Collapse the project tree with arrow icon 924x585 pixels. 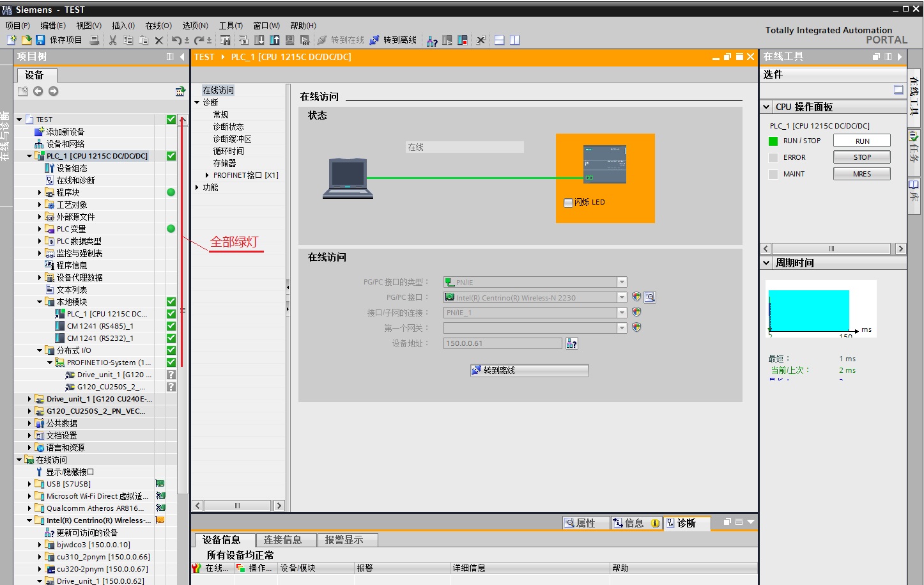pyautogui.click(x=182, y=57)
